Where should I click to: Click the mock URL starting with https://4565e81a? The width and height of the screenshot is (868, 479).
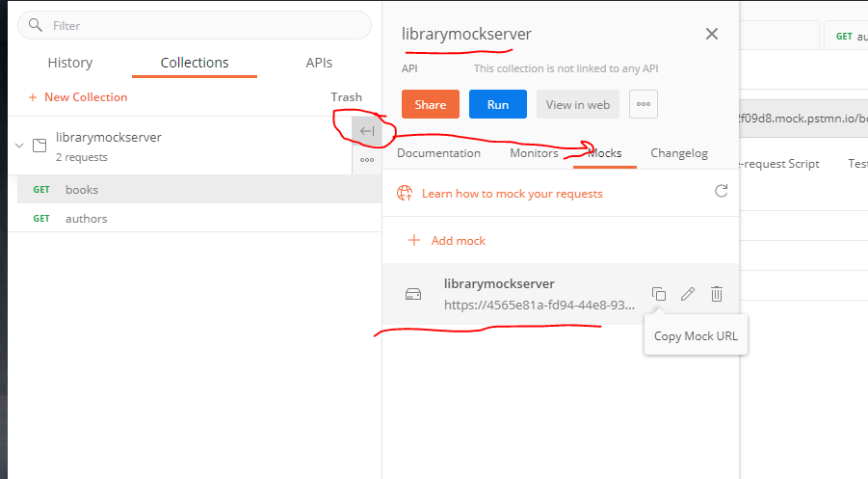pyautogui.click(x=539, y=306)
